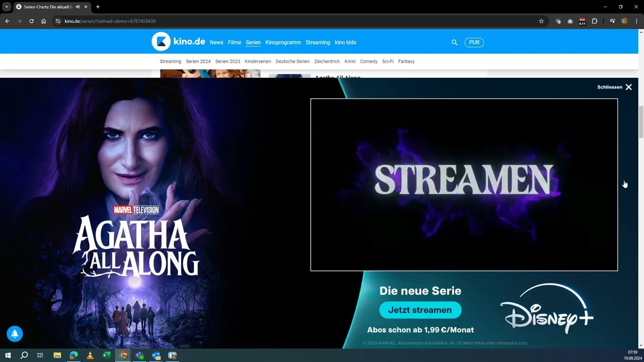Open the tab search dropdown arrow

(x=7, y=7)
